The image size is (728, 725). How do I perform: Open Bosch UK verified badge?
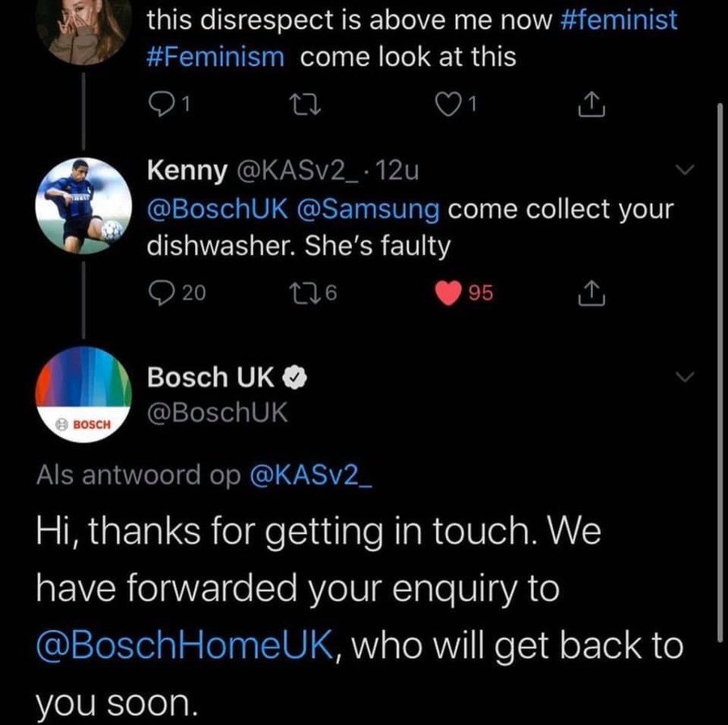[x=296, y=378]
